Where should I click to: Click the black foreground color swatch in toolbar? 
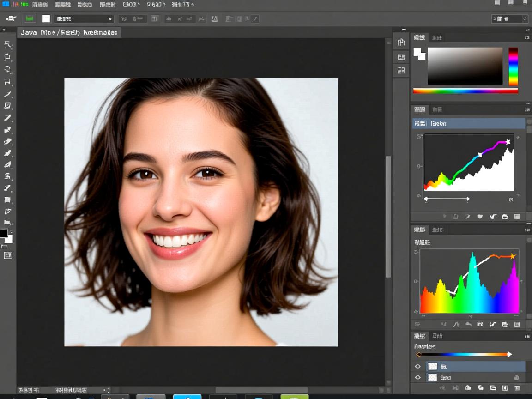pyautogui.click(x=4, y=233)
